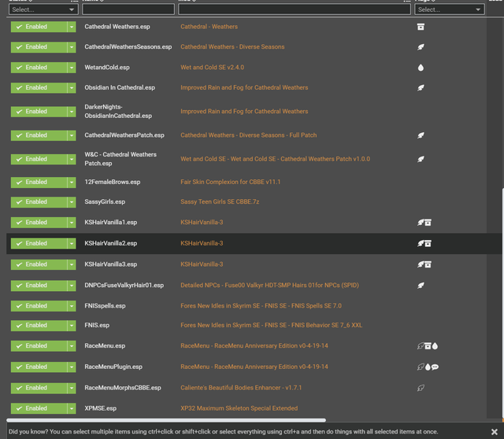Click the outlined feather flag on RaceMenuPlugin.esp
The height and width of the screenshot is (439, 504).
pos(421,367)
